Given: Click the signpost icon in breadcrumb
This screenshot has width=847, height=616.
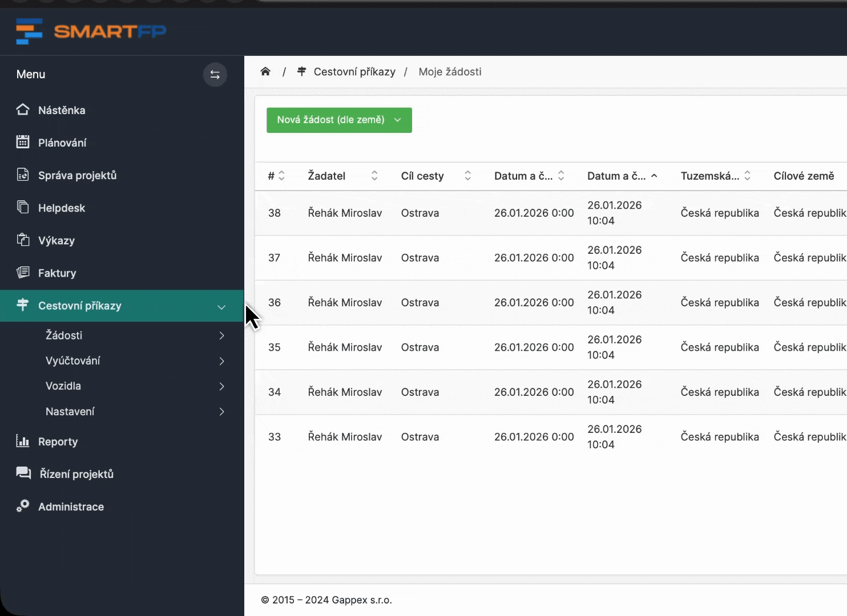Looking at the screenshot, I should 301,72.
